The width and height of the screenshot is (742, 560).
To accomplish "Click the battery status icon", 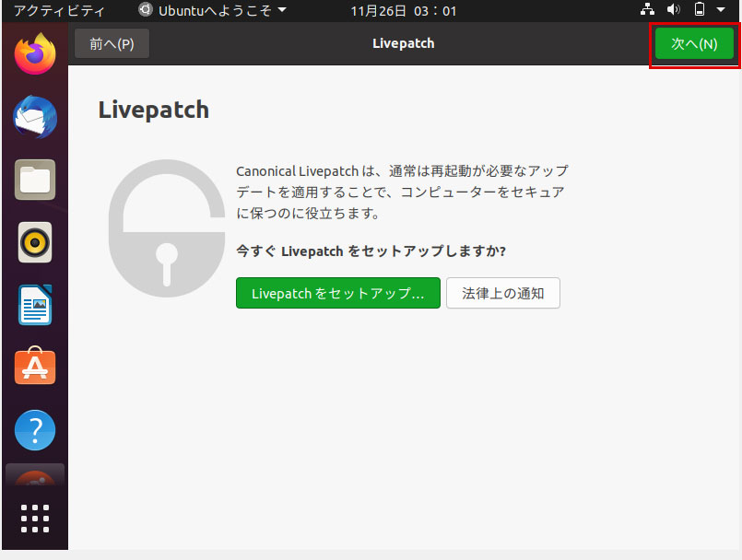I will [700, 9].
